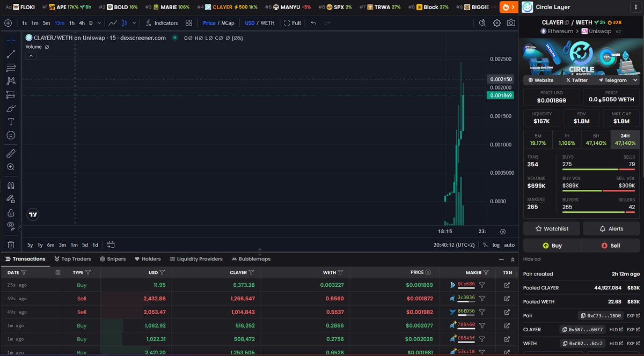The height and width of the screenshot is (356, 644).
Task: Click the TradingView logo
Action: click(33, 214)
